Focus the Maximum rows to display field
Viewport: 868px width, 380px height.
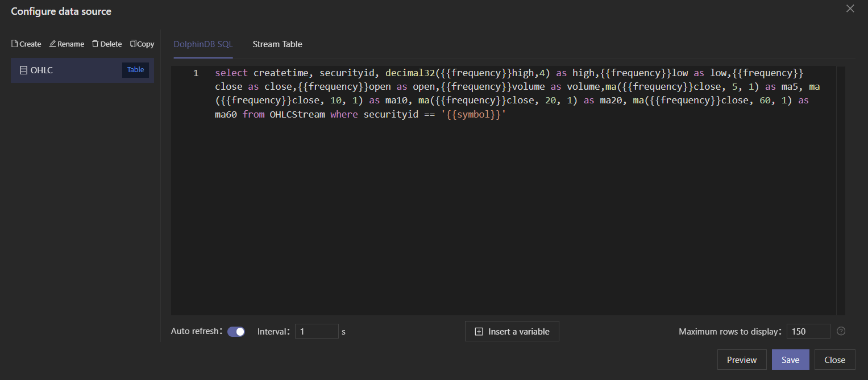click(x=808, y=331)
